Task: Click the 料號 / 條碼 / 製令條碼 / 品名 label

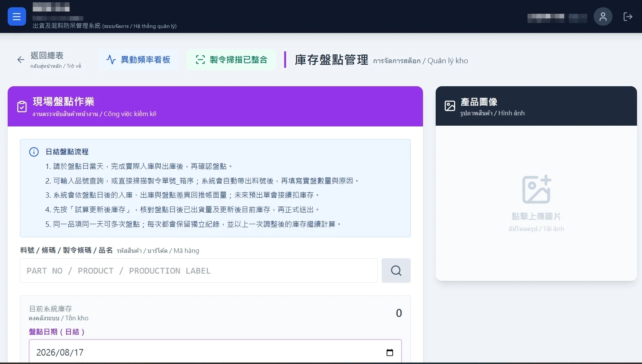Action: [66, 250]
